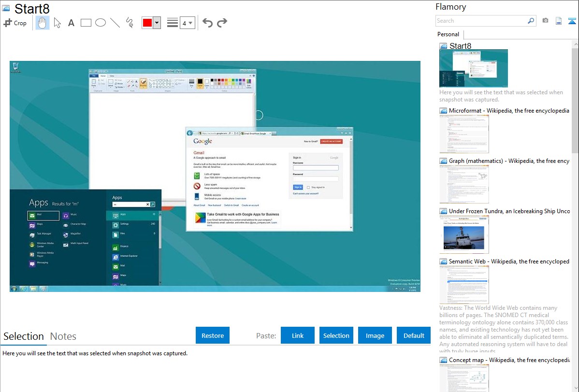Paste as Link
Screen dimensions: 579x392
(x=298, y=335)
